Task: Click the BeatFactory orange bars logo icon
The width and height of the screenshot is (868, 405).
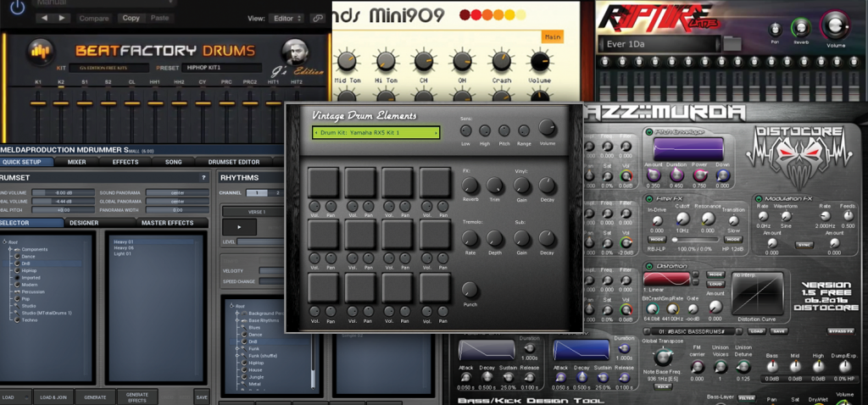Action: [x=39, y=52]
